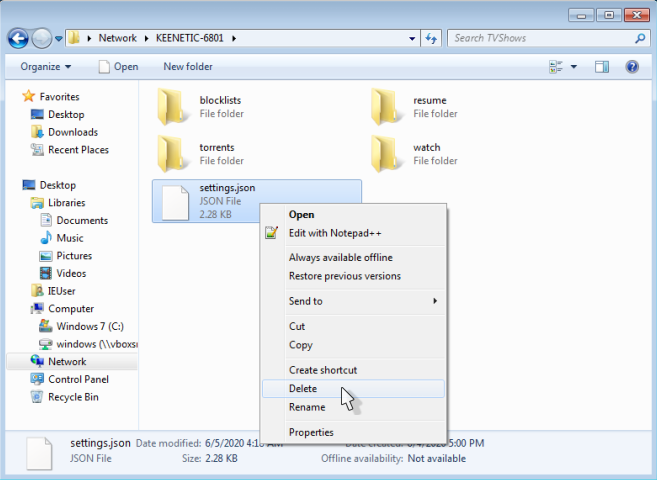This screenshot has width=657, height=480.
Task: Click the New folder toolbar button
Action: pos(188,67)
